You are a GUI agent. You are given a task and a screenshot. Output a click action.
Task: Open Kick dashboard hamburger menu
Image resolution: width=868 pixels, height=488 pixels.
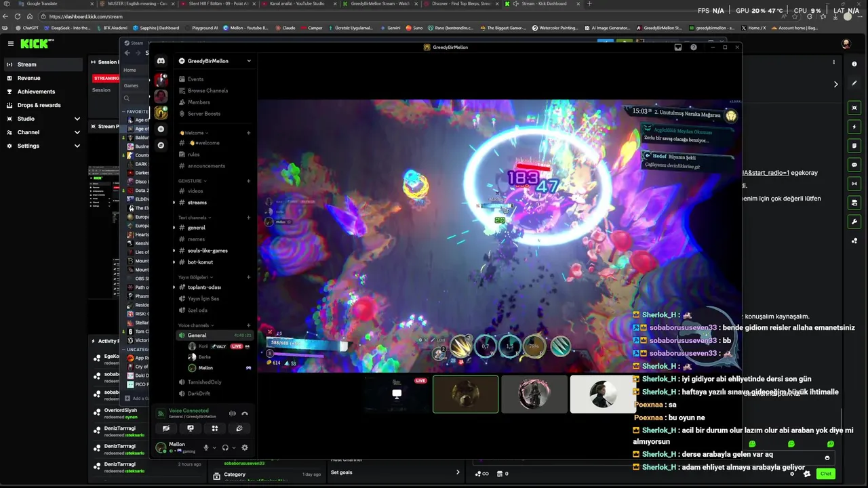click(10, 44)
